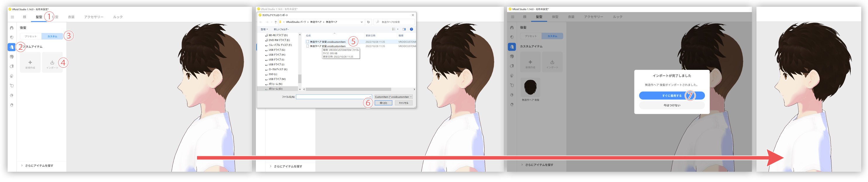Image resolution: width=868 pixels, height=182 pixels.
Task: Select the 無造作ヘア 後髪.vroidcustomitem file
Action: tap(328, 42)
